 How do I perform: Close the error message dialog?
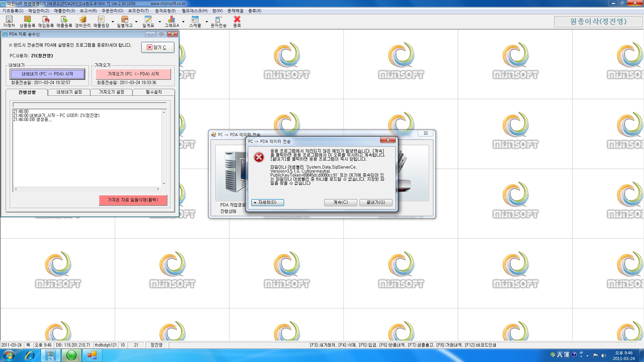click(x=388, y=140)
